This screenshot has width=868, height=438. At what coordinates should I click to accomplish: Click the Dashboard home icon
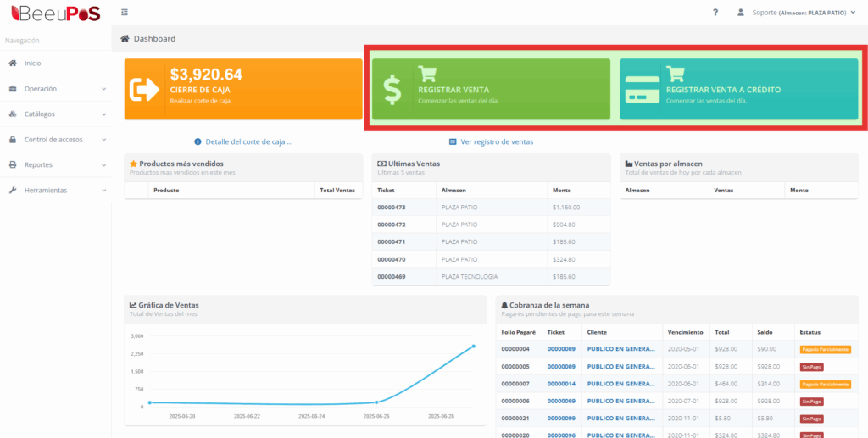125,39
